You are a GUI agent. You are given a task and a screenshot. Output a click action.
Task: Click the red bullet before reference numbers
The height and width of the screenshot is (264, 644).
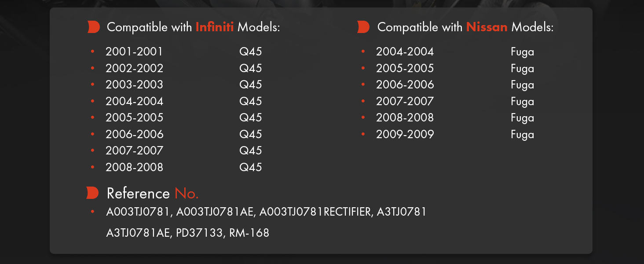pos(92,212)
